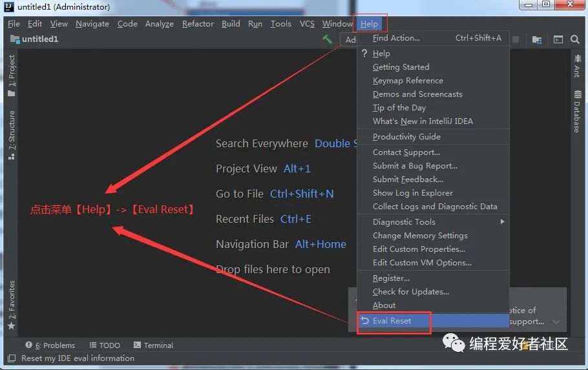The width and height of the screenshot is (588, 370).
Task: Close the open Help menu
Action: coord(369,24)
